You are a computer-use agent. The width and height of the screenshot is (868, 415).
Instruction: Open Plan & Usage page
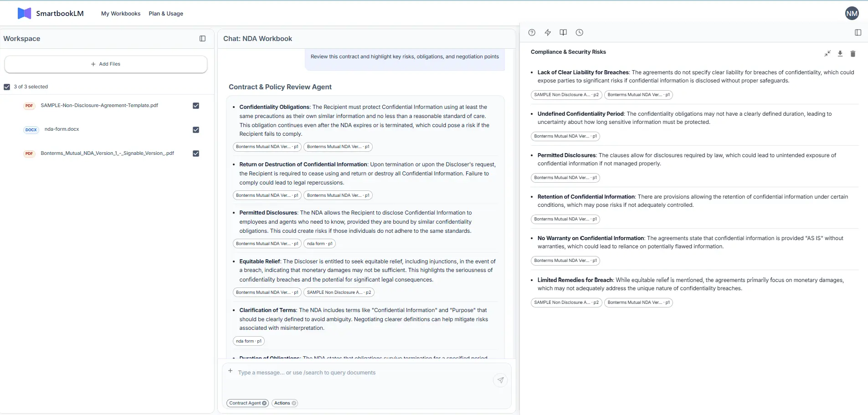pyautogui.click(x=166, y=14)
